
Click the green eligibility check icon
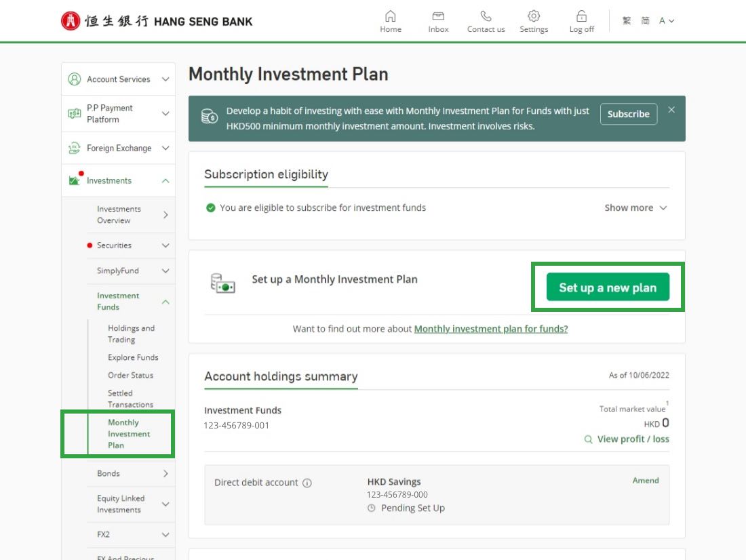click(210, 208)
